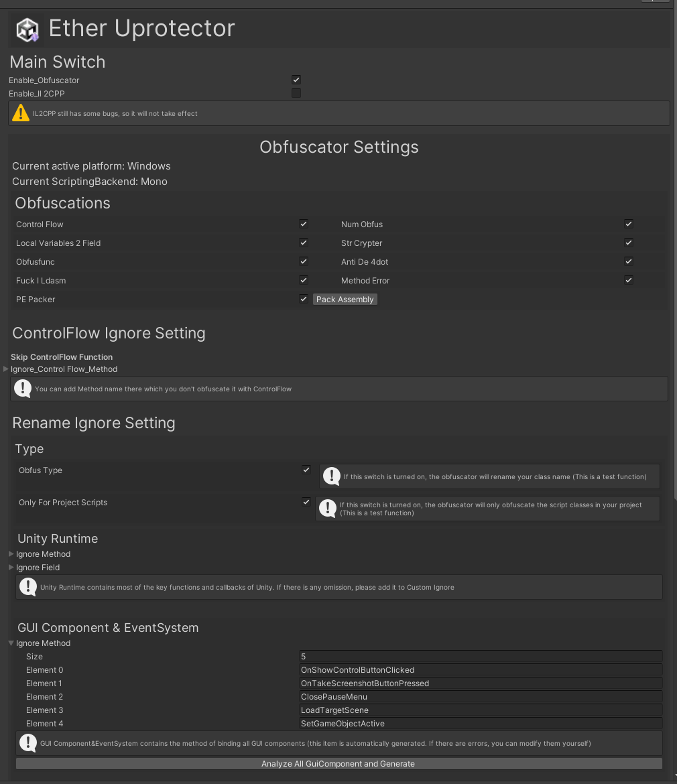Uncheck the Anti De 4dot checkbox

(x=629, y=261)
